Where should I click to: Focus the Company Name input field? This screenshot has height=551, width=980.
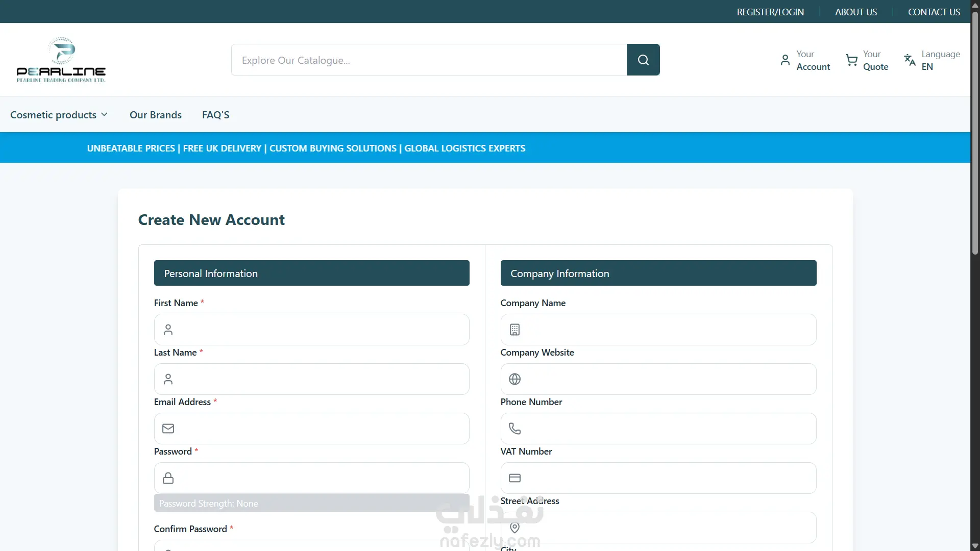point(658,330)
